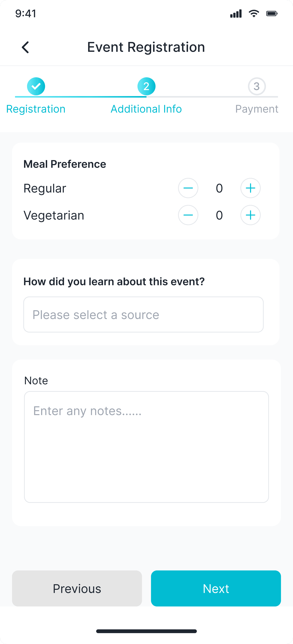The image size is (293, 644).
Task: Select step 2 circle indicator
Action: pos(146,86)
